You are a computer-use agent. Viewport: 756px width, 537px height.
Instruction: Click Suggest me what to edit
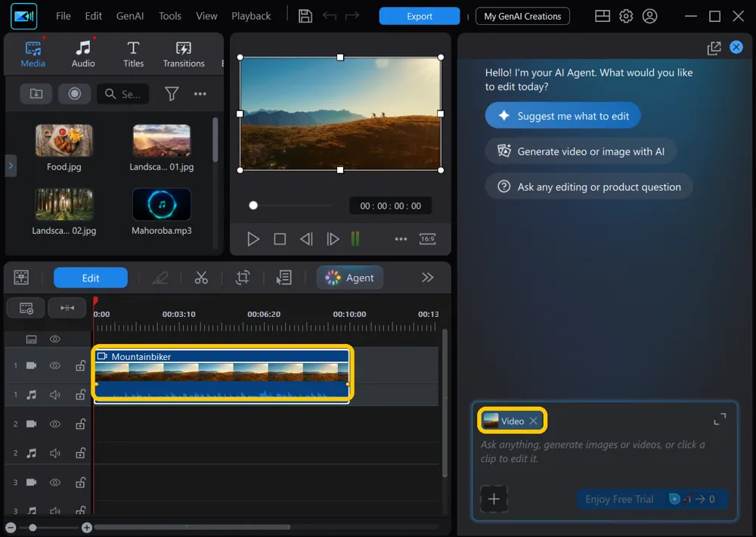click(x=562, y=116)
